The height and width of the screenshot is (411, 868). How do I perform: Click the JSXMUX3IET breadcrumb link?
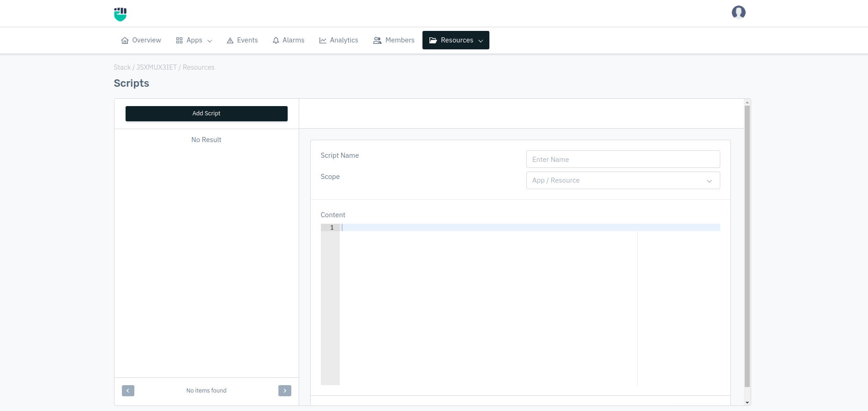[157, 67]
